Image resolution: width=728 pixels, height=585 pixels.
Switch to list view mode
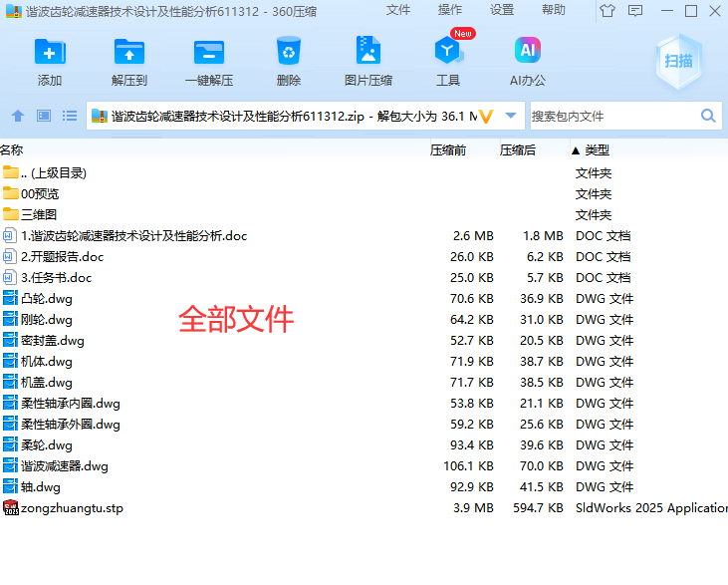tap(70, 116)
